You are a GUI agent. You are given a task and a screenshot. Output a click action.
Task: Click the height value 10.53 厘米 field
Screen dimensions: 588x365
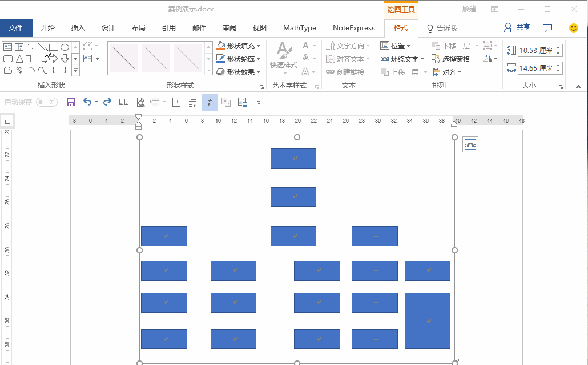[x=537, y=50]
